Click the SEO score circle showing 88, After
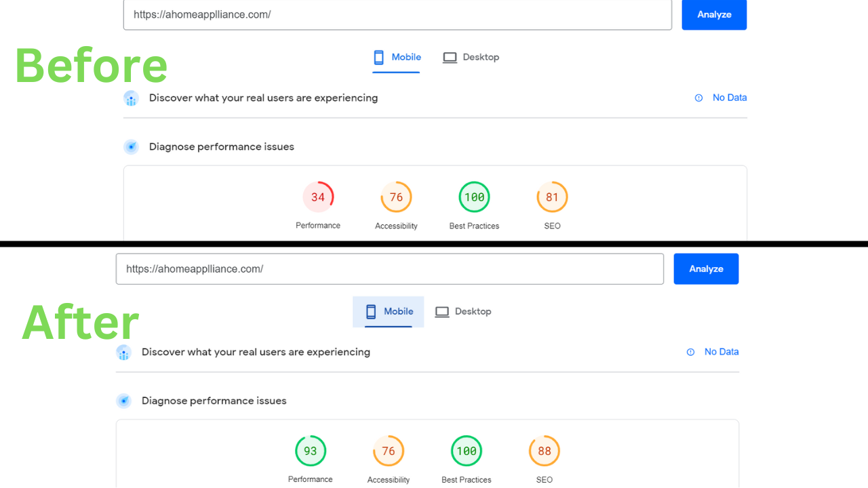 544,450
